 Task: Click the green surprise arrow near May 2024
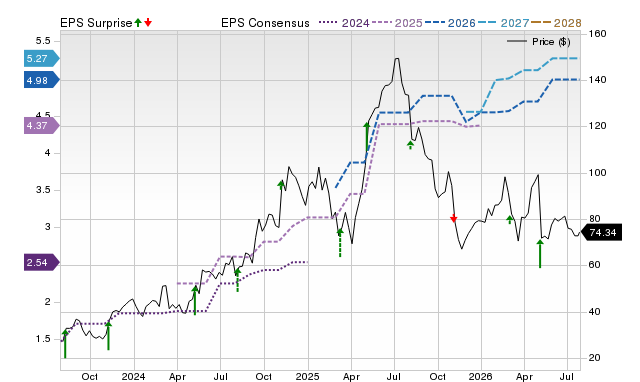click(x=195, y=300)
